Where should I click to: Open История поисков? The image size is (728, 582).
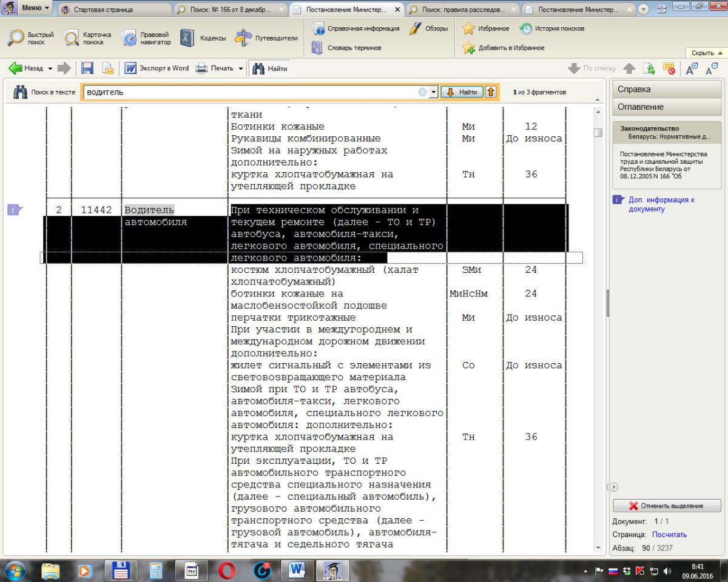(x=551, y=28)
